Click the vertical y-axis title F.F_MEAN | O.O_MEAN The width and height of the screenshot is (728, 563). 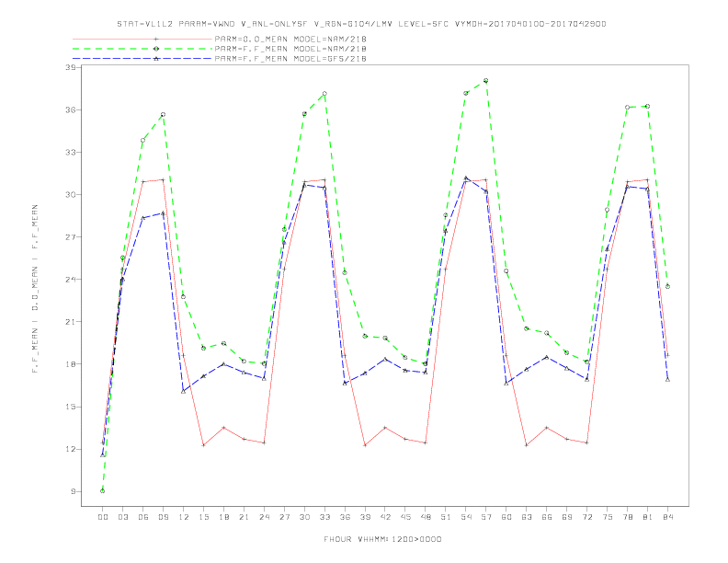[x=35, y=289]
